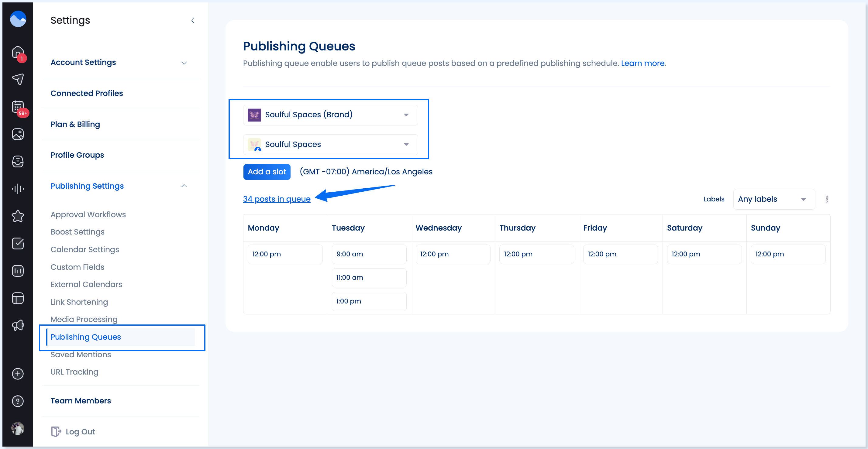
Task: Select Link Shortening in the settings submenu
Action: click(79, 302)
